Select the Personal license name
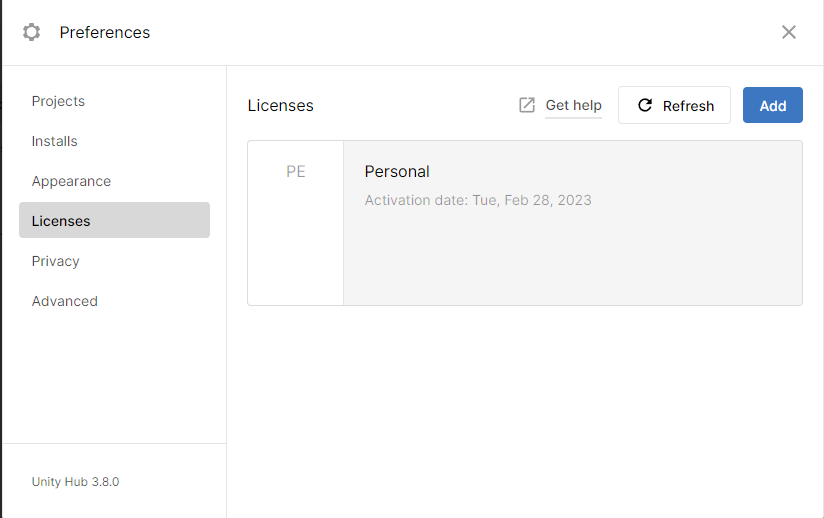This screenshot has height=518, width=824. tap(397, 172)
